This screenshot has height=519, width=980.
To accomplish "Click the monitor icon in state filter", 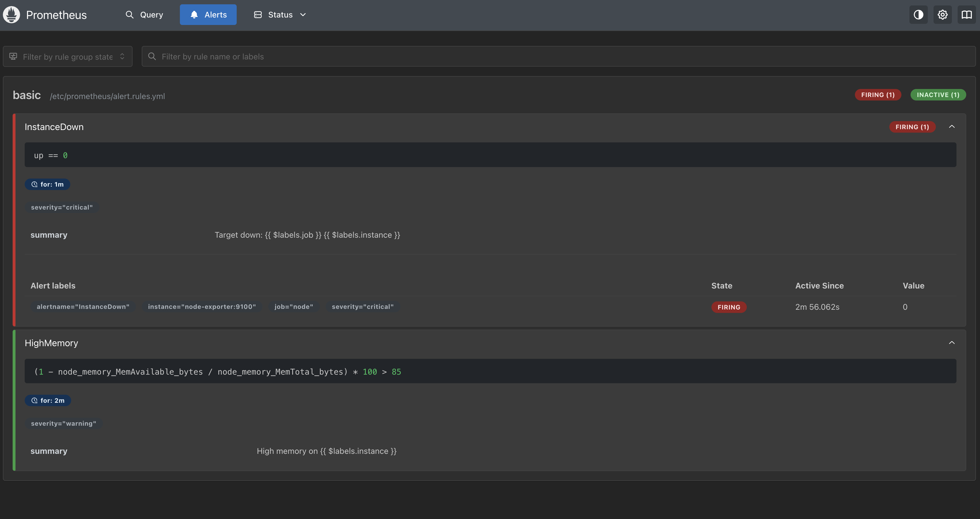I will pyautogui.click(x=13, y=56).
